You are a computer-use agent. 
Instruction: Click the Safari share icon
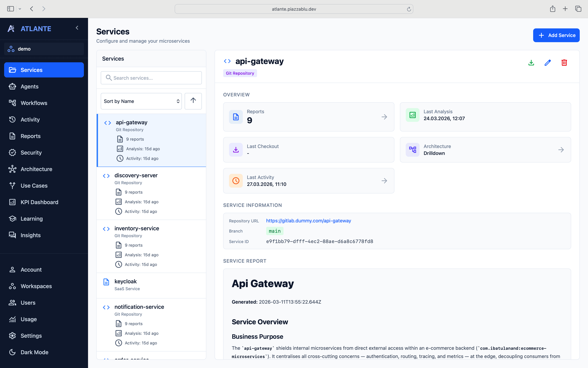[x=553, y=9]
